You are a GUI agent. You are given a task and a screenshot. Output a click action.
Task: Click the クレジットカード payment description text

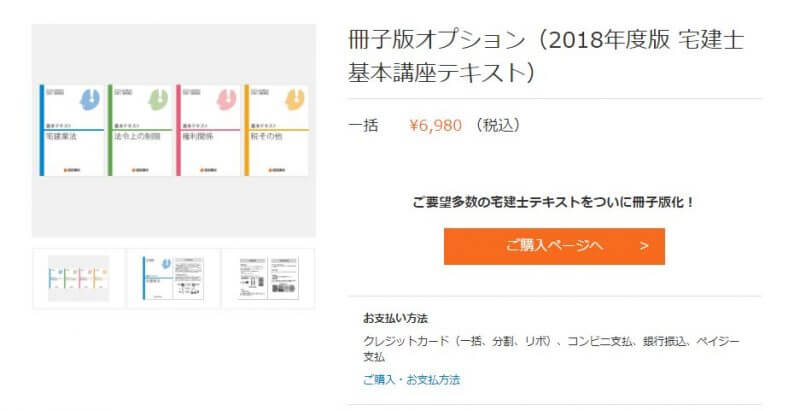pos(551,349)
